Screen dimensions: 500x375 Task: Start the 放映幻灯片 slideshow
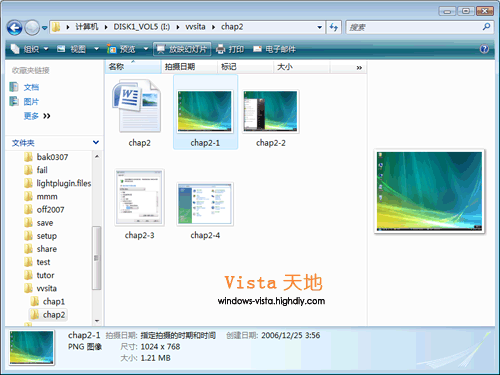pos(182,49)
